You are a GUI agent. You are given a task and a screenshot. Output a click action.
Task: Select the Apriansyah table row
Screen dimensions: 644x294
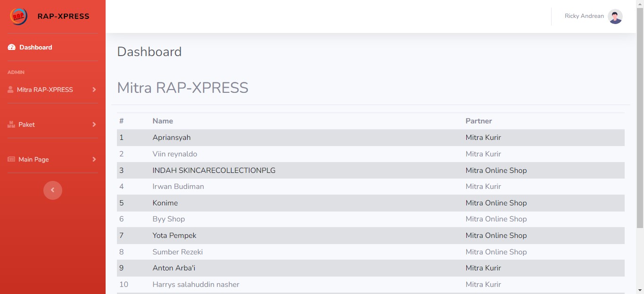172,138
